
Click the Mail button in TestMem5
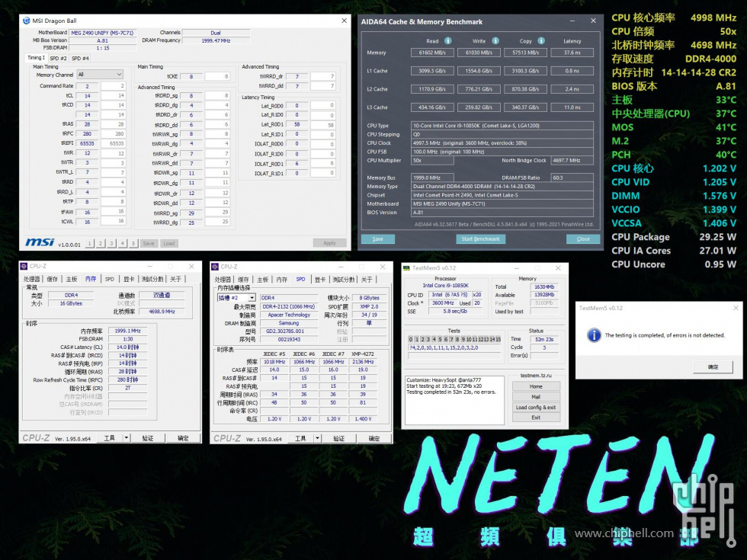coord(536,397)
